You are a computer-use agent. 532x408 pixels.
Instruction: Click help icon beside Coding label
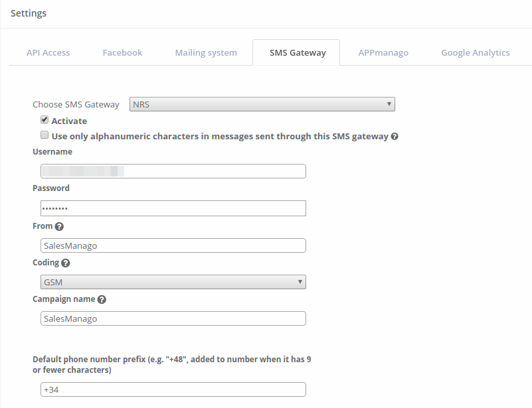click(66, 263)
